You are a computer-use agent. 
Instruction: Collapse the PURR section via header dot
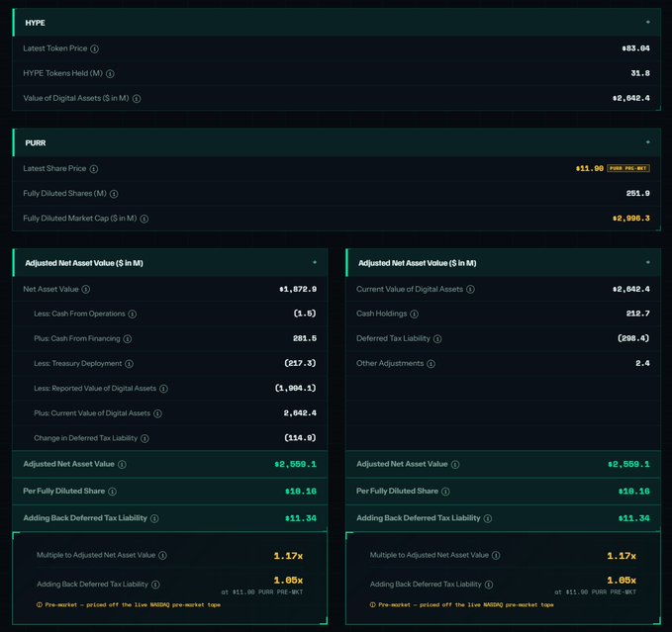coord(648,141)
